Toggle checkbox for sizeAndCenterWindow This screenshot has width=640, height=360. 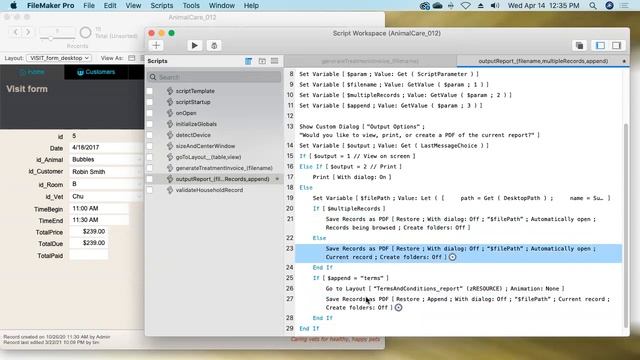[x=150, y=146]
